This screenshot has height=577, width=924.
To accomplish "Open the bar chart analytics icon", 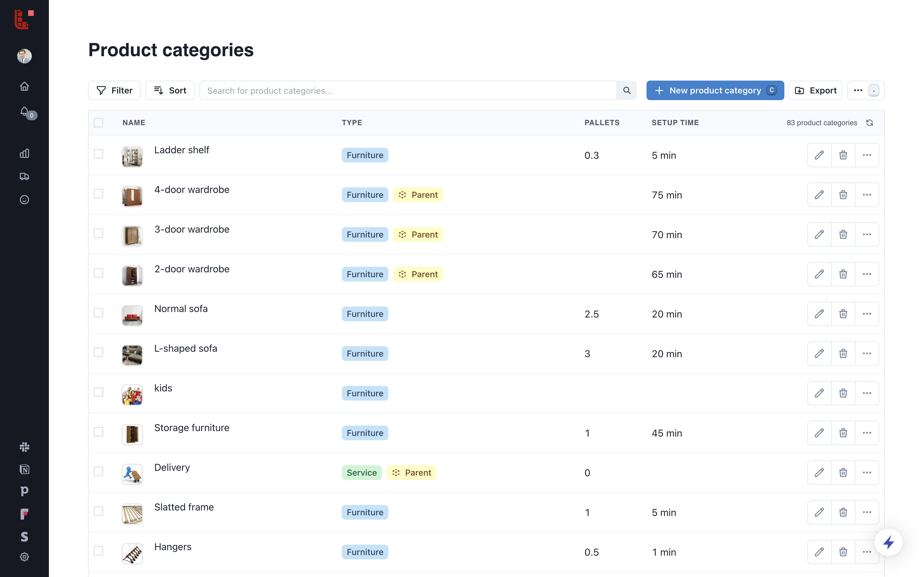I will pyautogui.click(x=24, y=153).
